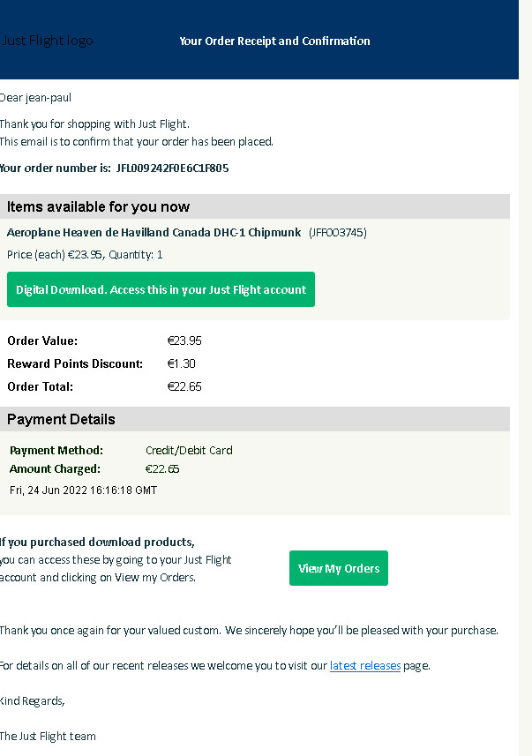Click the Price (each) and Quantity line

tap(85, 255)
